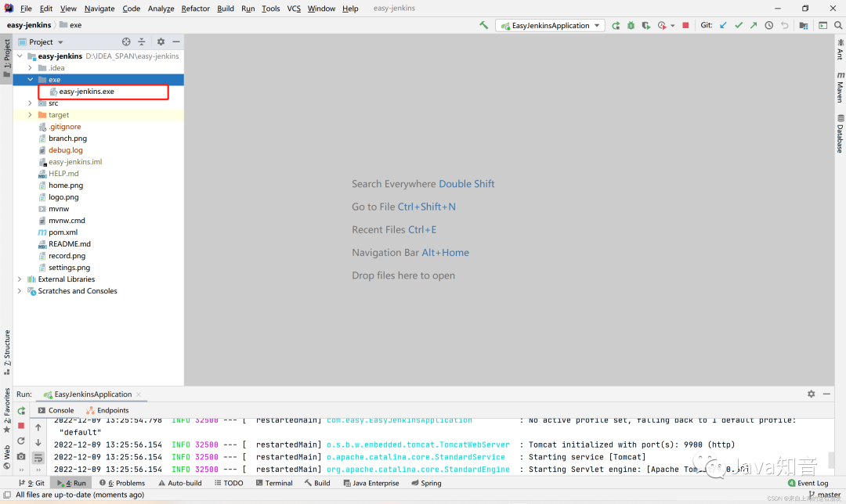Viewport: 846px width, 504px height.
Task: Click the Project panel settings gear
Action: [x=161, y=41]
